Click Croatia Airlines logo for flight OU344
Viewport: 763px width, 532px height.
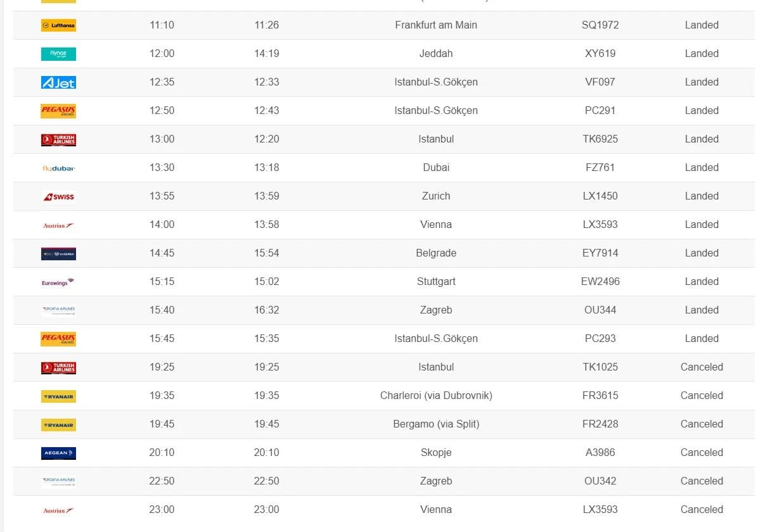[58, 310]
